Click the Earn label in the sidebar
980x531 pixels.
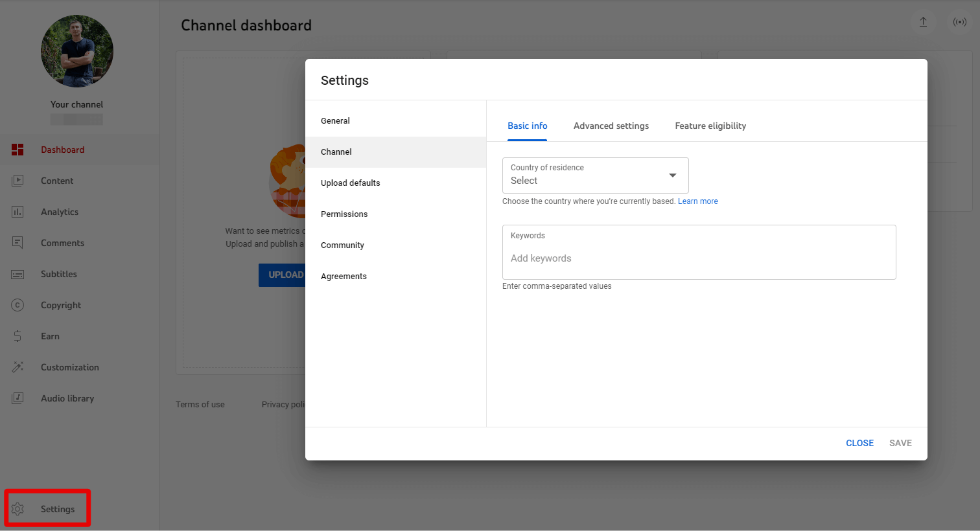[50, 336]
